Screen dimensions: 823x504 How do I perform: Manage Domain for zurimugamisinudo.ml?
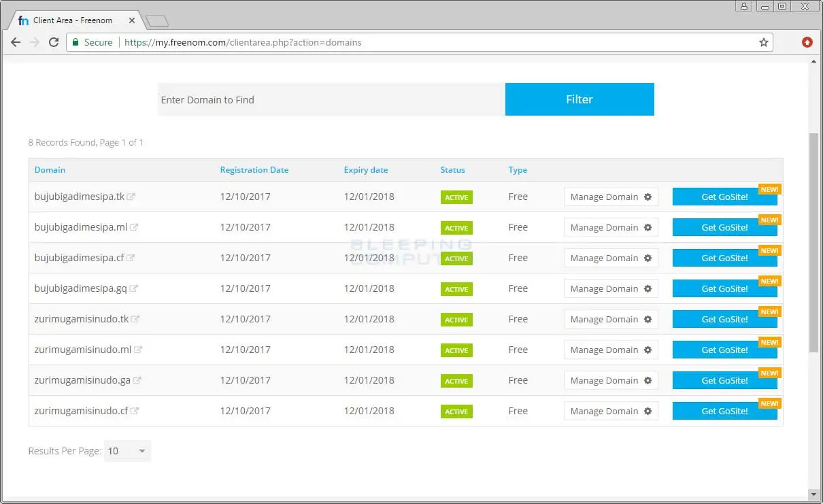click(611, 350)
